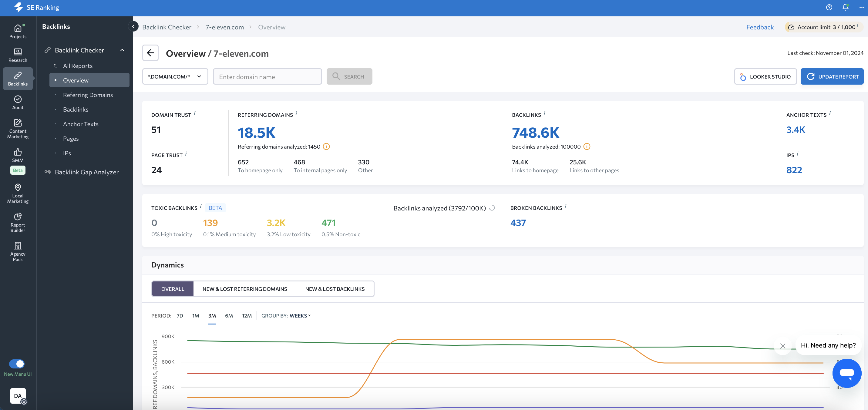868x410 pixels.
Task: Open the chat support bubble icon
Action: 847,373
